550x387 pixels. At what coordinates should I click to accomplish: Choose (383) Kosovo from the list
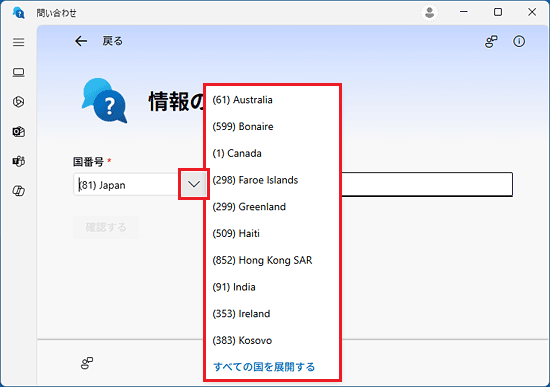[x=273, y=340]
